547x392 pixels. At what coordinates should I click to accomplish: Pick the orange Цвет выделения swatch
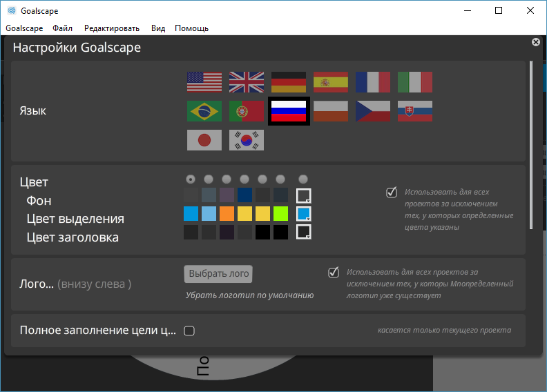click(227, 213)
